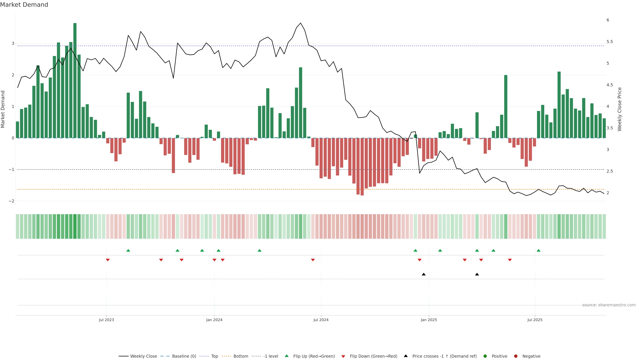
Task: Click the green Positive legend dot
Action: coord(485,356)
